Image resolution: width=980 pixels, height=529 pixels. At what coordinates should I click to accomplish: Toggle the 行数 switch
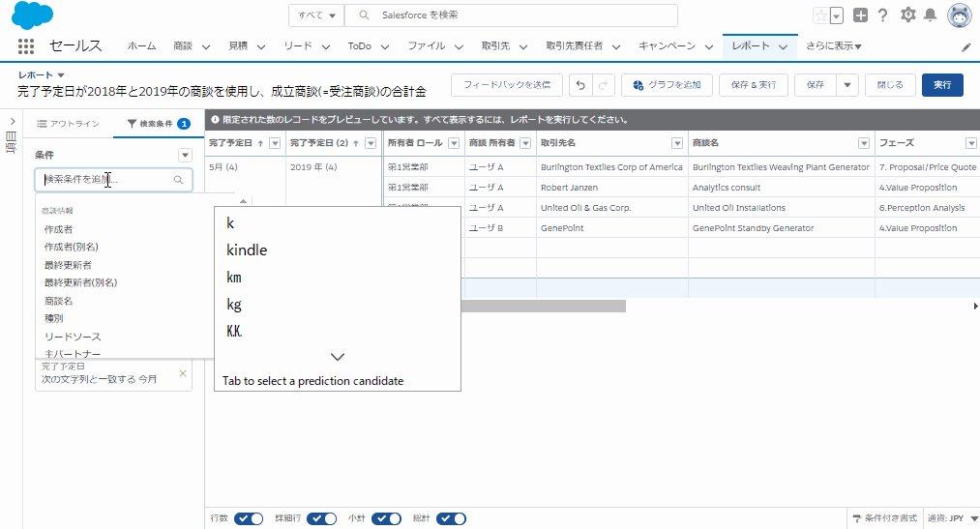click(x=249, y=518)
